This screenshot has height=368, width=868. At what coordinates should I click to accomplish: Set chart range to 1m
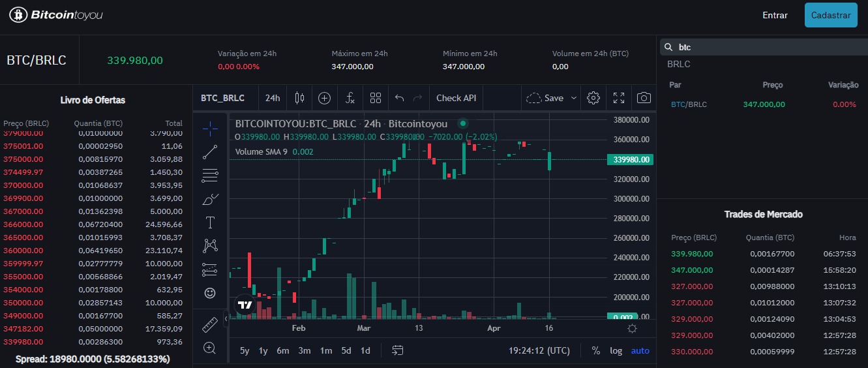pyautogui.click(x=326, y=350)
